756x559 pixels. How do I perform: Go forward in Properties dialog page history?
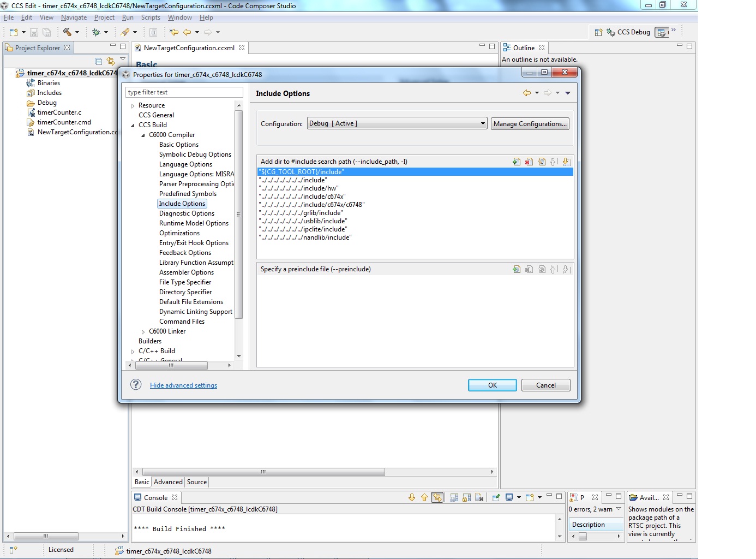point(548,93)
